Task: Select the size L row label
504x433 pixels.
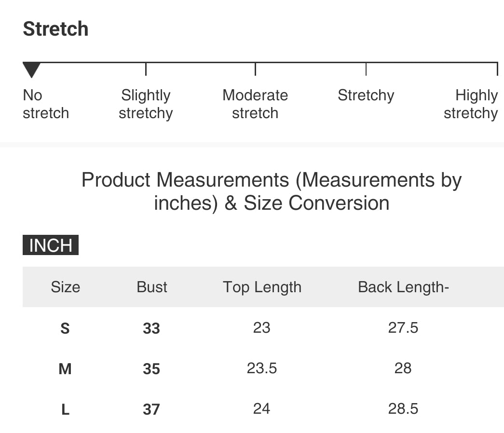Action: pyautogui.click(x=65, y=410)
